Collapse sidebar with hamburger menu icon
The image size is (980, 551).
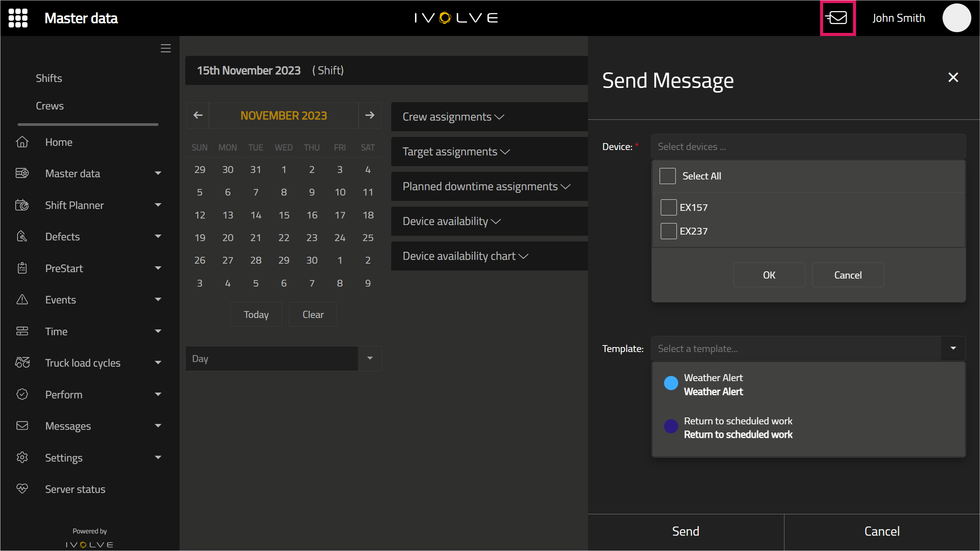coord(165,48)
